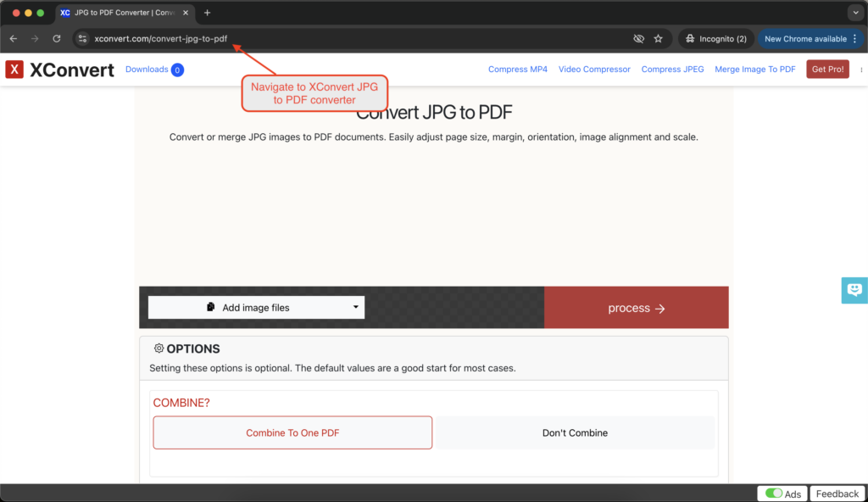Open the Incognito profile indicator
The image size is (868, 502).
pos(716,39)
